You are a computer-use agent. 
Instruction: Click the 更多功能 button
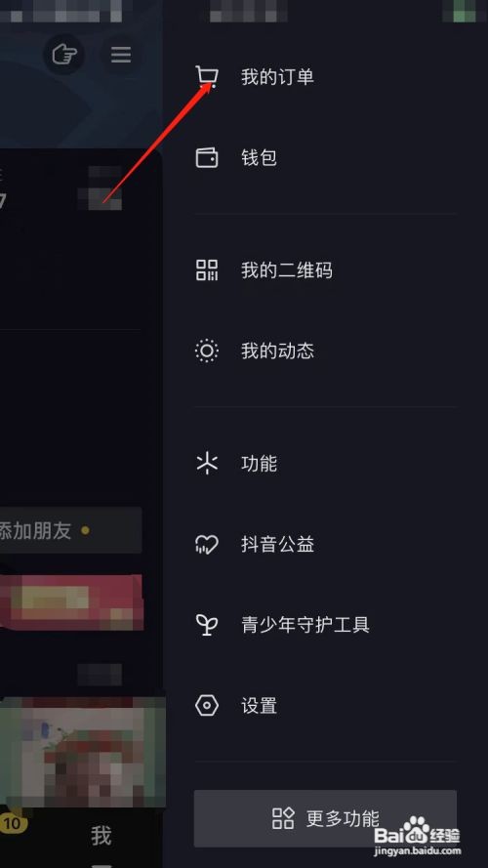tap(325, 818)
